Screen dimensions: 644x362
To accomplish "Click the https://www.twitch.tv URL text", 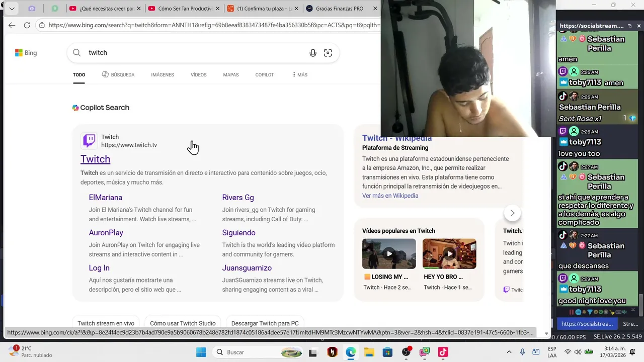I will tap(129, 145).
